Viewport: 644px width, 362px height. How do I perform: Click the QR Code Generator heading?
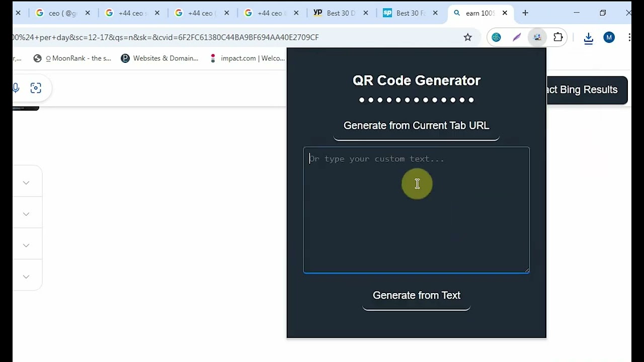(417, 80)
